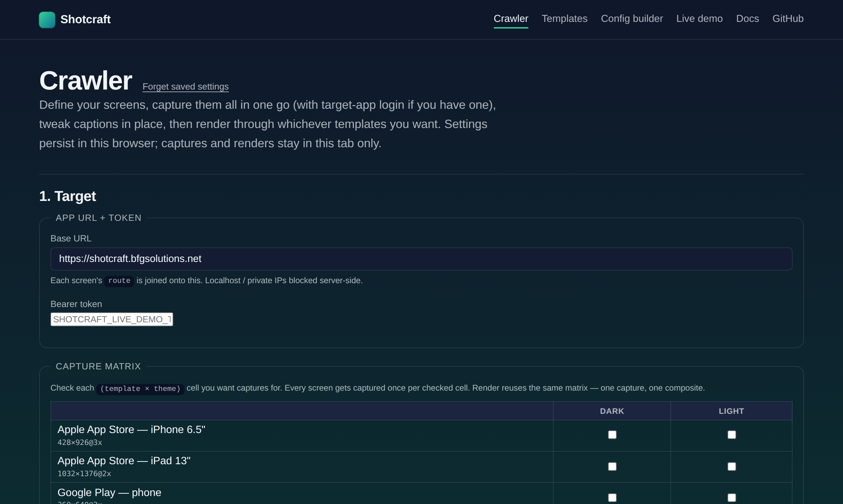
Task: Open the Docs nav link
Action: [747, 19]
